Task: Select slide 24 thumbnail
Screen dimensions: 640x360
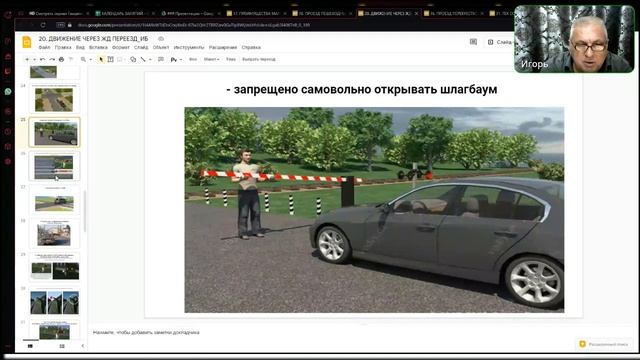Action: coord(54,99)
